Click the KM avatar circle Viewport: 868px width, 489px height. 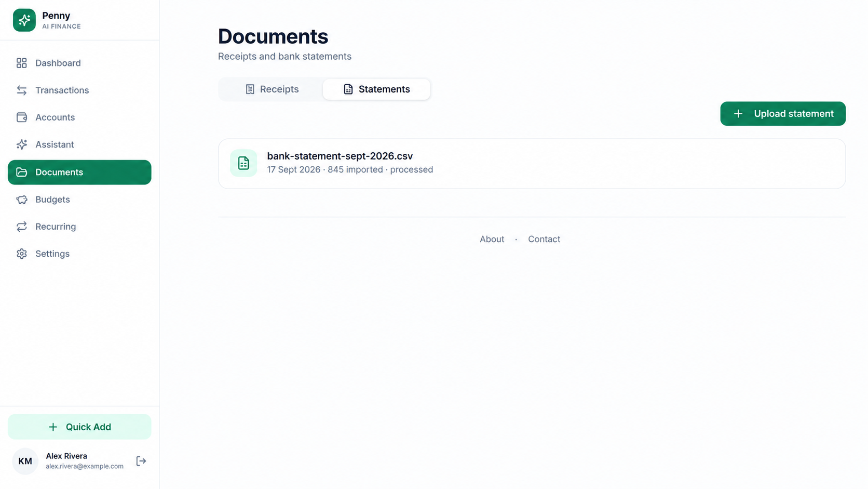[25, 461]
